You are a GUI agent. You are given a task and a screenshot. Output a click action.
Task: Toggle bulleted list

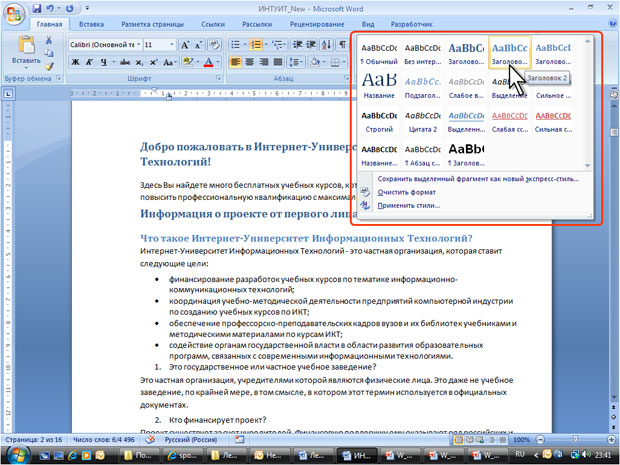click(235, 45)
